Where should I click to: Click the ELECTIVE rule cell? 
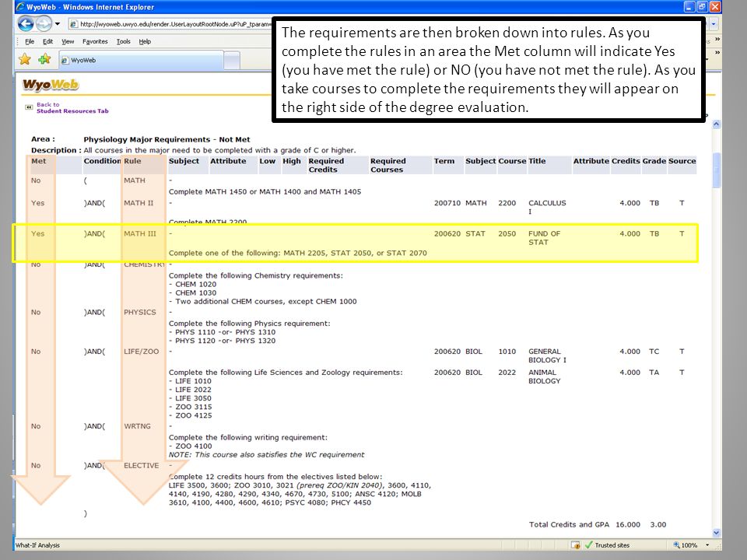[141, 465]
